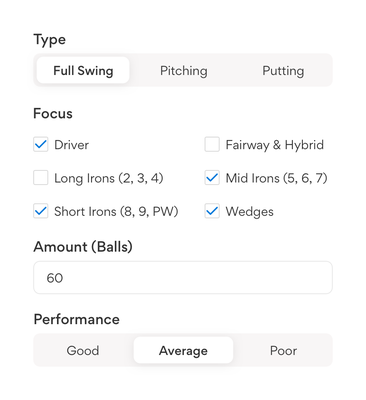Click the Amount (Balls) input field

point(183,278)
